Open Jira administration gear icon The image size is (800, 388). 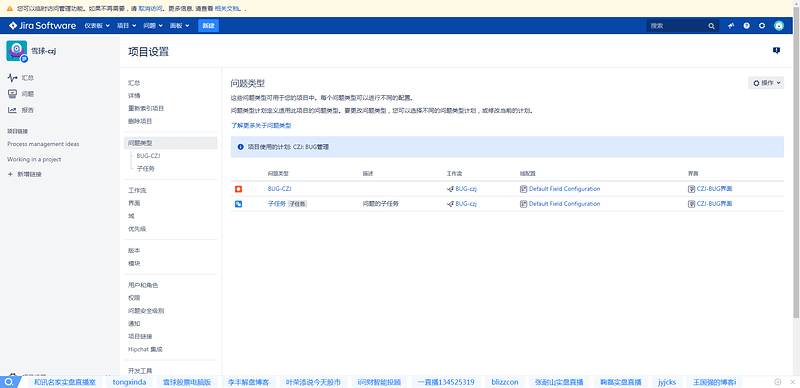(762, 26)
